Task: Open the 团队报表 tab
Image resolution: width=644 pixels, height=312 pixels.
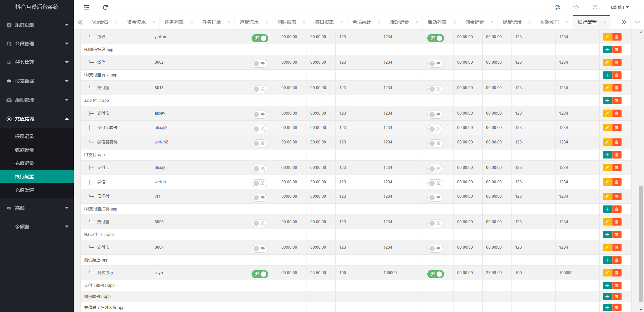Action: point(287,22)
